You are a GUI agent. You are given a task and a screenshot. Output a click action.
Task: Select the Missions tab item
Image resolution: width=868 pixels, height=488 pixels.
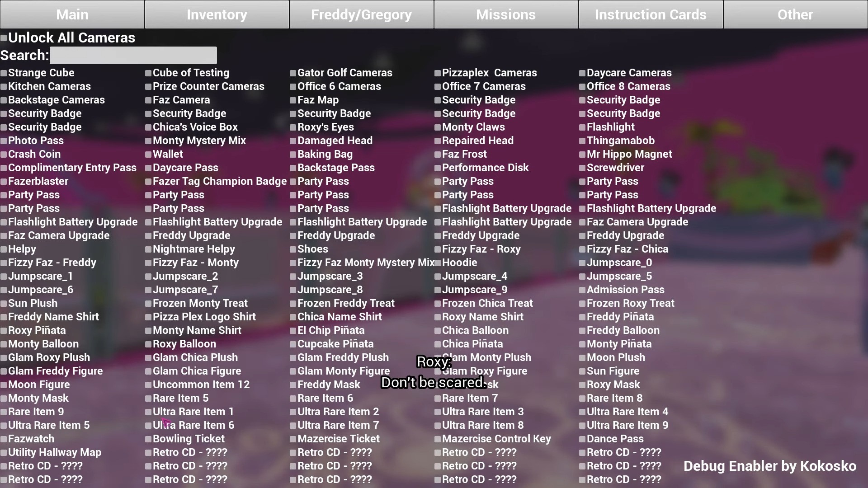point(505,14)
